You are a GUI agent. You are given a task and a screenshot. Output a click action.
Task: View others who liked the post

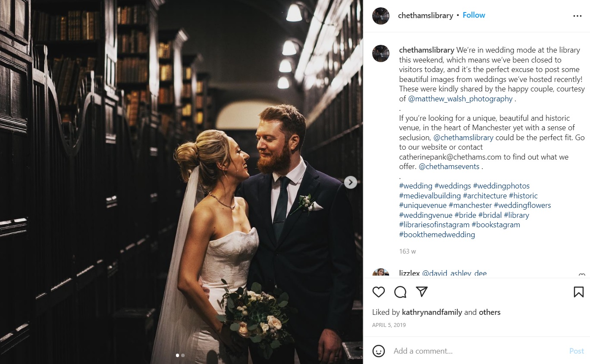coord(490,312)
